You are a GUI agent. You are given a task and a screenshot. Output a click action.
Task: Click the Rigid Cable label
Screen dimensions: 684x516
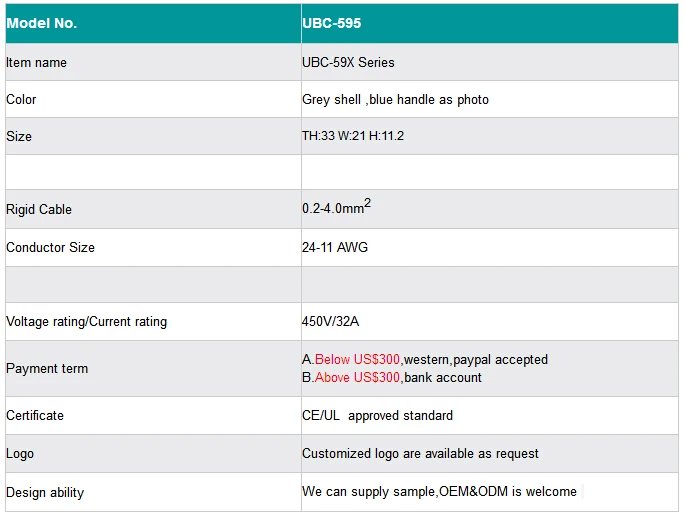[x=39, y=209]
